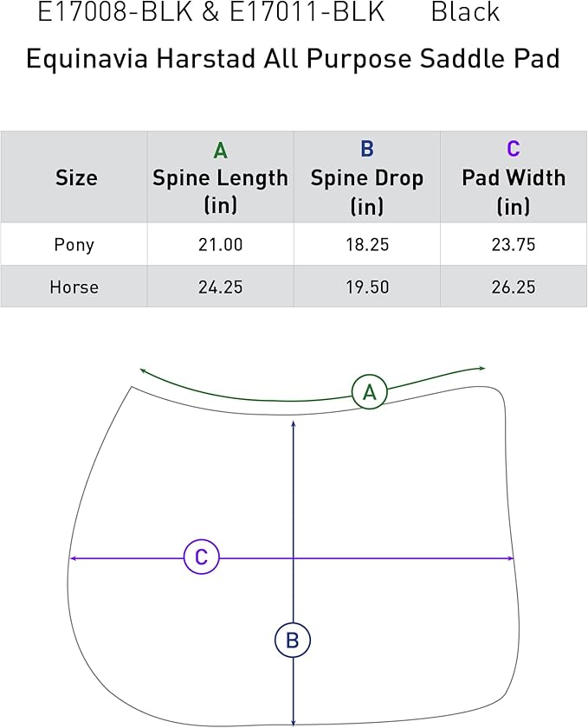Click the Horse spine drop value 19.50
The width and height of the screenshot is (588, 728).
366,287
